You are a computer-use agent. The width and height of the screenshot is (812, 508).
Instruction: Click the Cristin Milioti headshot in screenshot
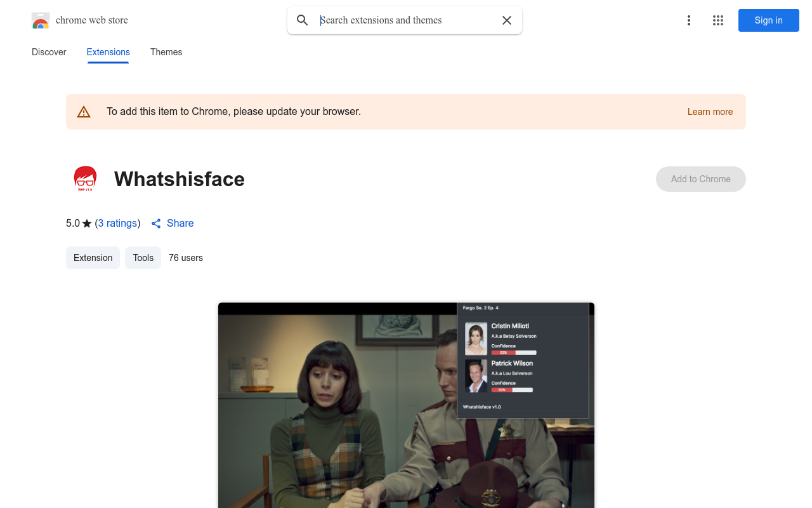pyautogui.click(x=476, y=338)
